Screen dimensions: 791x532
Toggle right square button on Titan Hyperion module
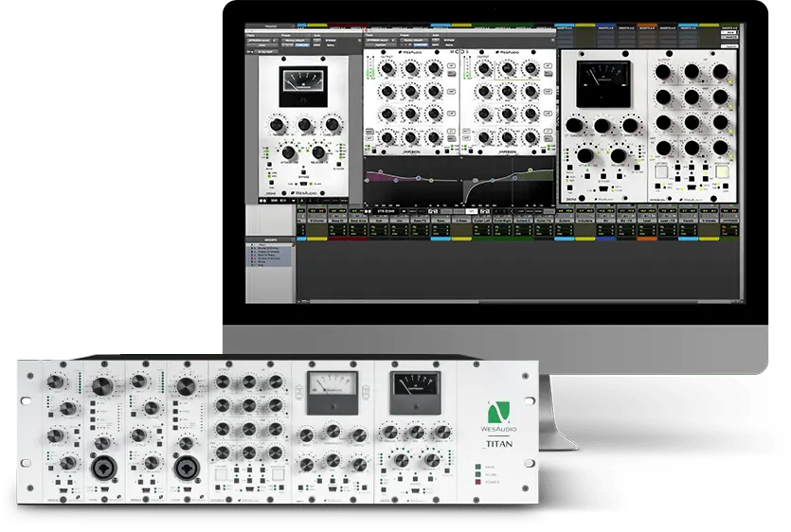pyautogui.click(x=279, y=474)
